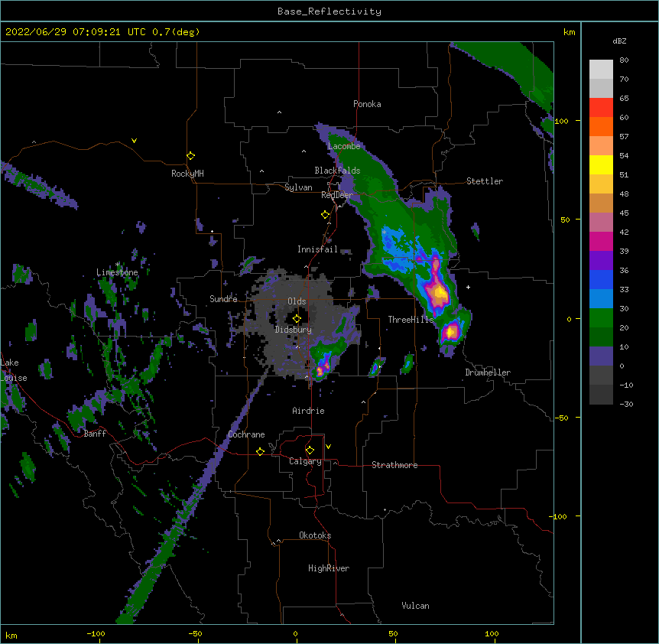The height and width of the screenshot is (644, 659).
Task: Click the Sundre label
Action: pos(223,299)
